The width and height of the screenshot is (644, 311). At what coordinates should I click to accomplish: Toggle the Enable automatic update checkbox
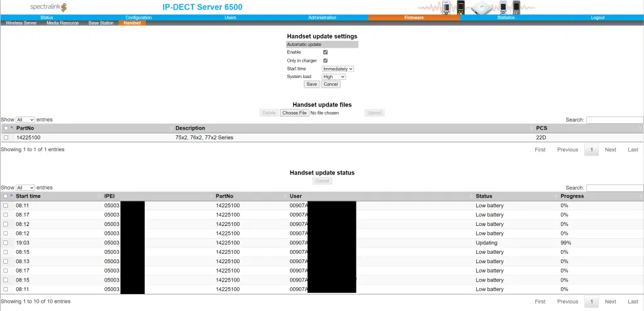click(x=325, y=52)
